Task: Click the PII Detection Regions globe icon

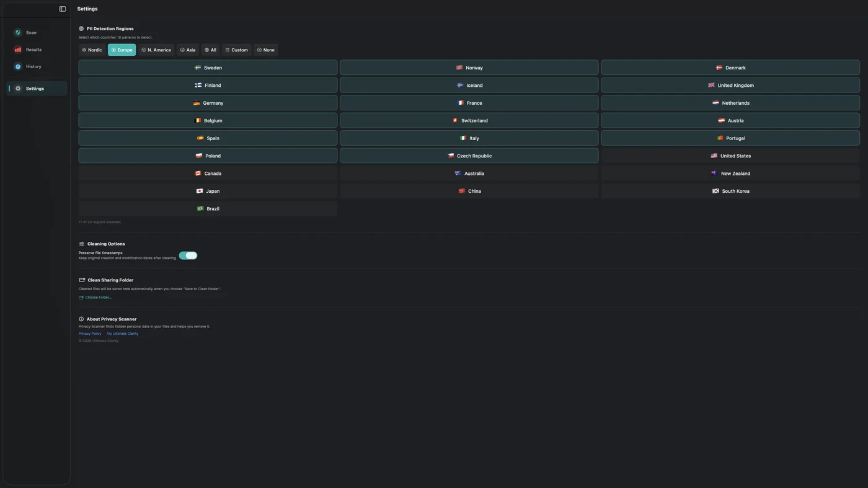Action: pos(81,29)
